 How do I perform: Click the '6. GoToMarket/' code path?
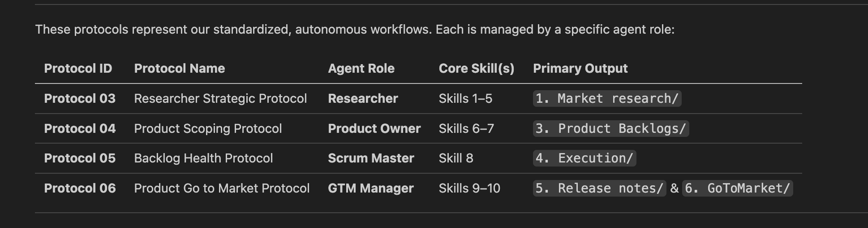coord(737,188)
